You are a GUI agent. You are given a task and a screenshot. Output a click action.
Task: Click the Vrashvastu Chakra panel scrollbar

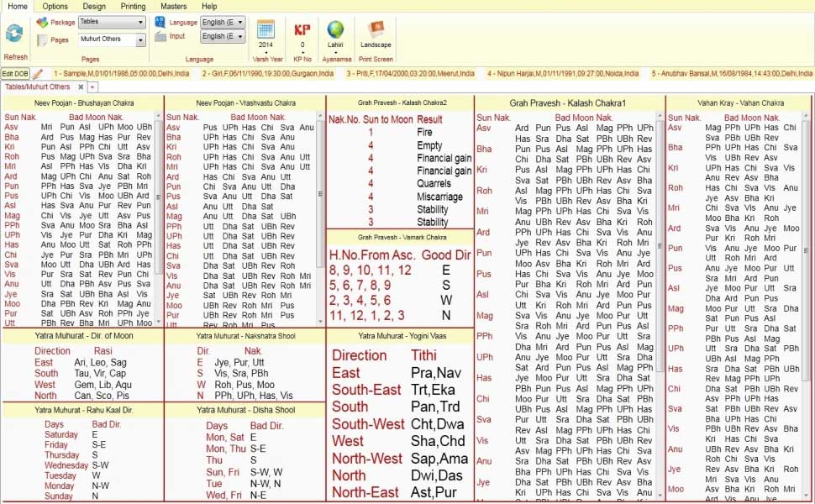click(320, 194)
